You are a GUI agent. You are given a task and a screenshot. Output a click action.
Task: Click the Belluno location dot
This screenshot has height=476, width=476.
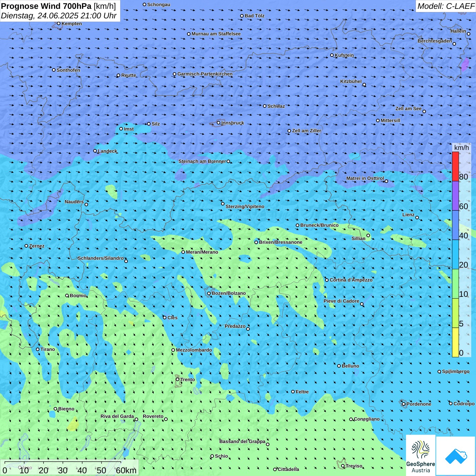(339, 366)
